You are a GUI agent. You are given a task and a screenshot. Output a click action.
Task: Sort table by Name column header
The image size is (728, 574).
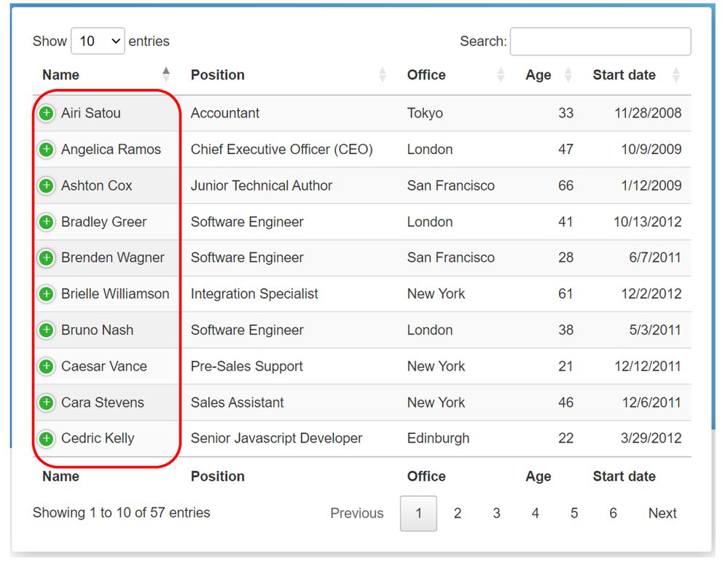point(61,75)
